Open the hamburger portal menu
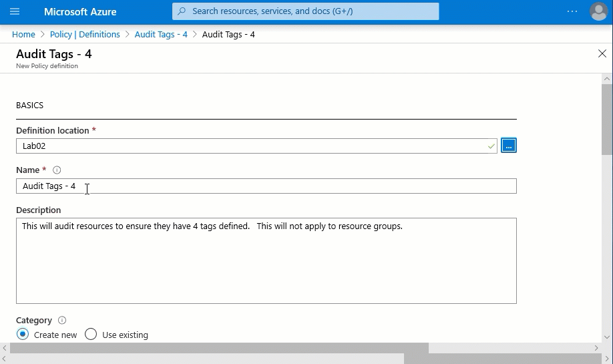This screenshot has height=364, width=613. tap(15, 11)
